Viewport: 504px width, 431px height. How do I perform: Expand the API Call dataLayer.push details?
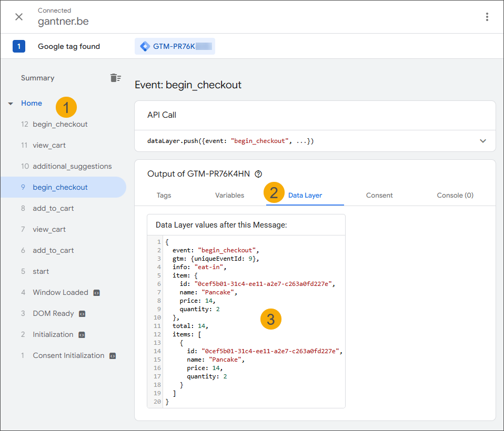[x=482, y=141]
